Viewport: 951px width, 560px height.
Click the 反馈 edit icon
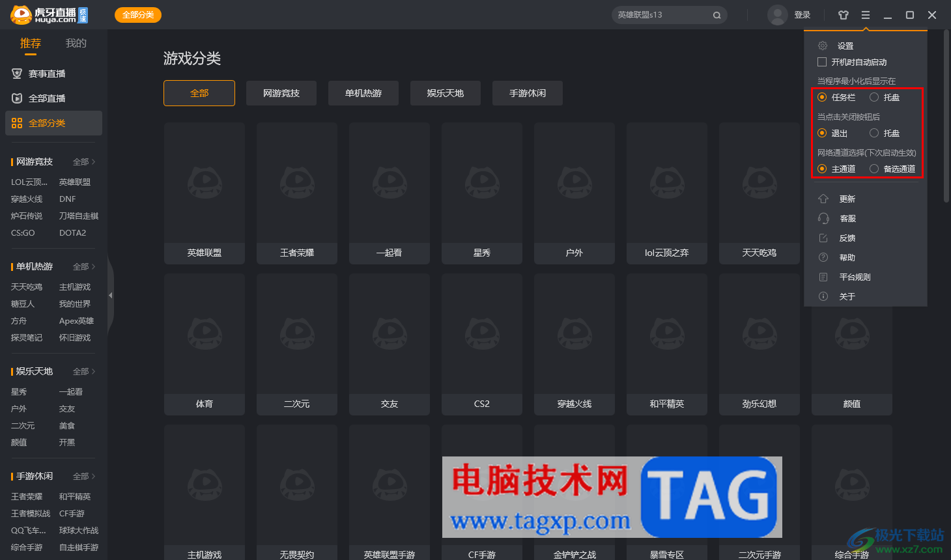[x=823, y=238]
